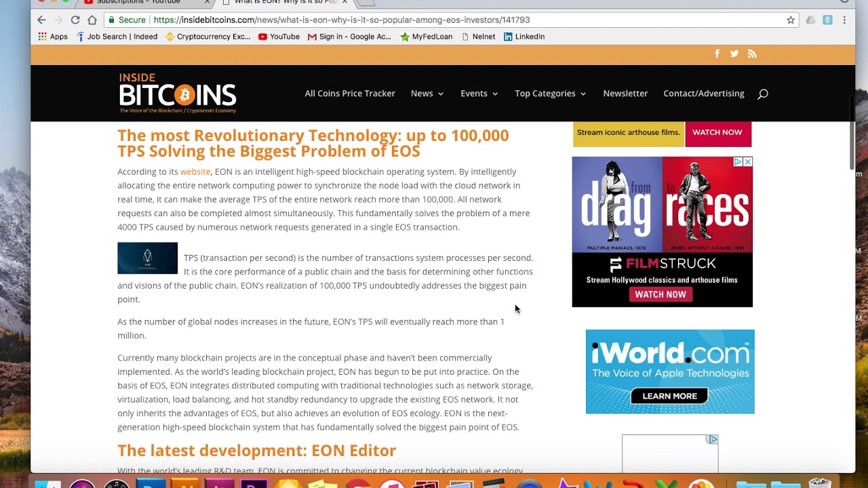
Task: Go back to the previous page
Action: click(41, 20)
